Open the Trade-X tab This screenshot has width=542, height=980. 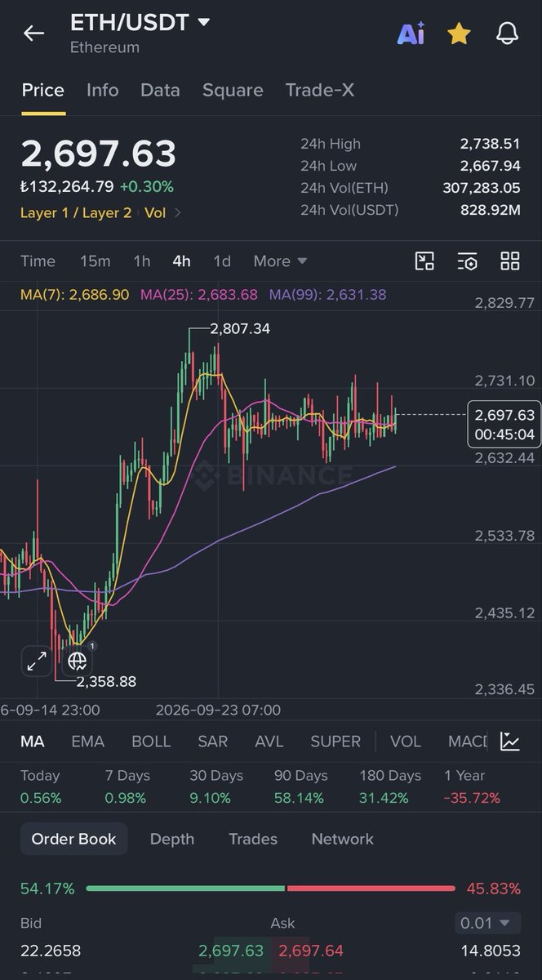320,91
